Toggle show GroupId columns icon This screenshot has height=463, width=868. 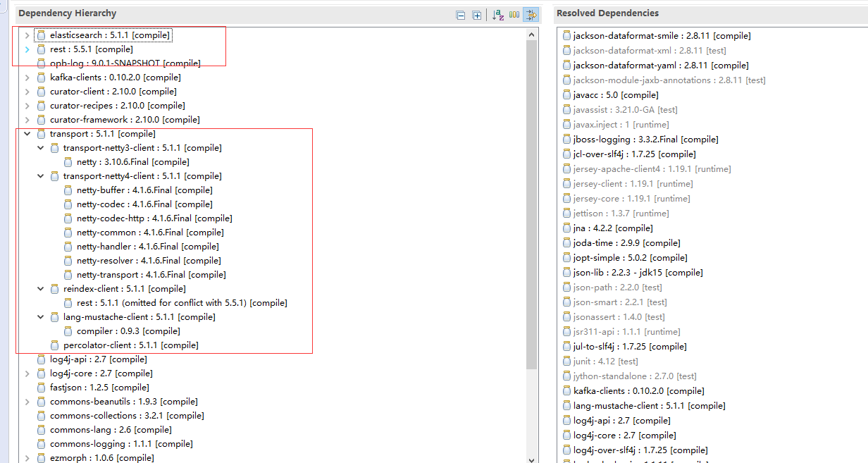point(514,15)
